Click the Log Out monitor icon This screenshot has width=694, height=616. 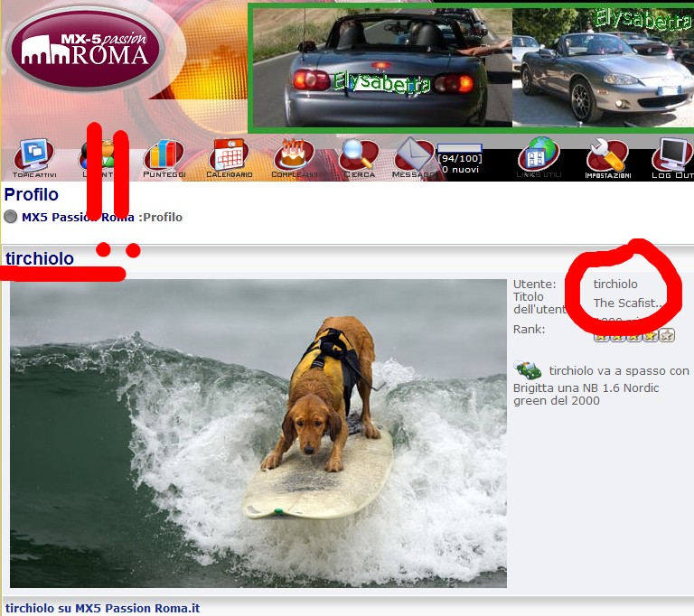click(671, 155)
